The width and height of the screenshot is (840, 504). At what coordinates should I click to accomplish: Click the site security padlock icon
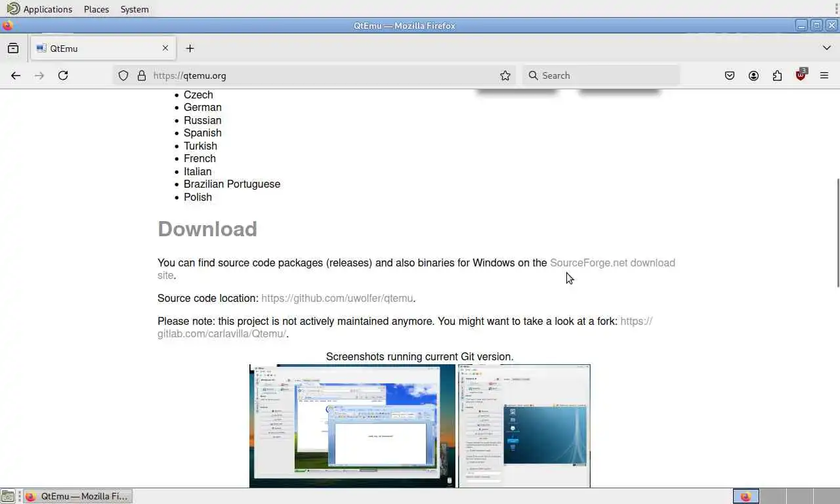[x=142, y=75]
